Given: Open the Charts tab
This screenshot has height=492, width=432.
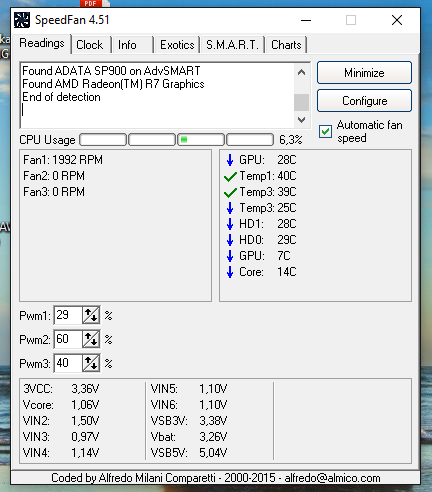Looking at the screenshot, I should point(286,45).
